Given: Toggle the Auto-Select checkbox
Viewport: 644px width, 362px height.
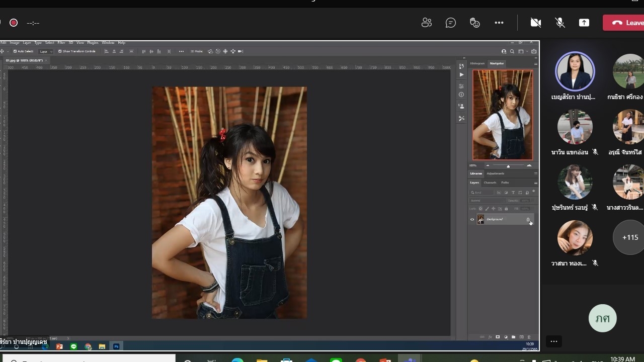Looking at the screenshot, I should [15, 51].
